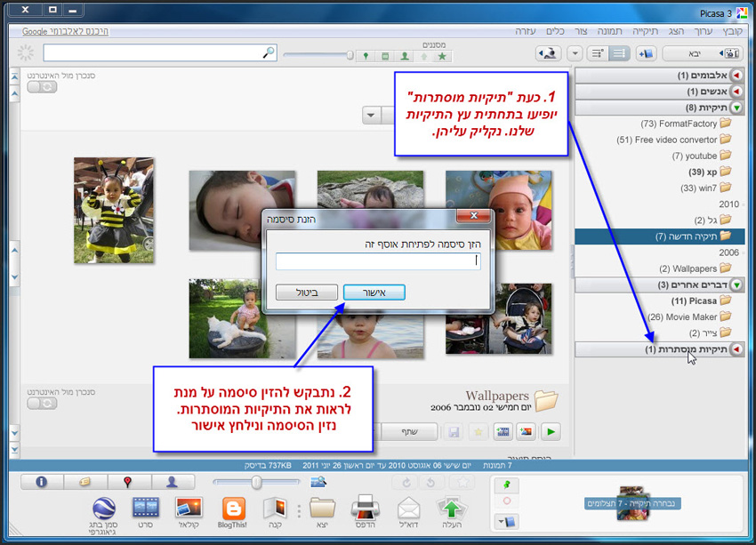Screen dimensions: 756x545
Task: Open the baby with white cat photo
Action: pos(242,318)
